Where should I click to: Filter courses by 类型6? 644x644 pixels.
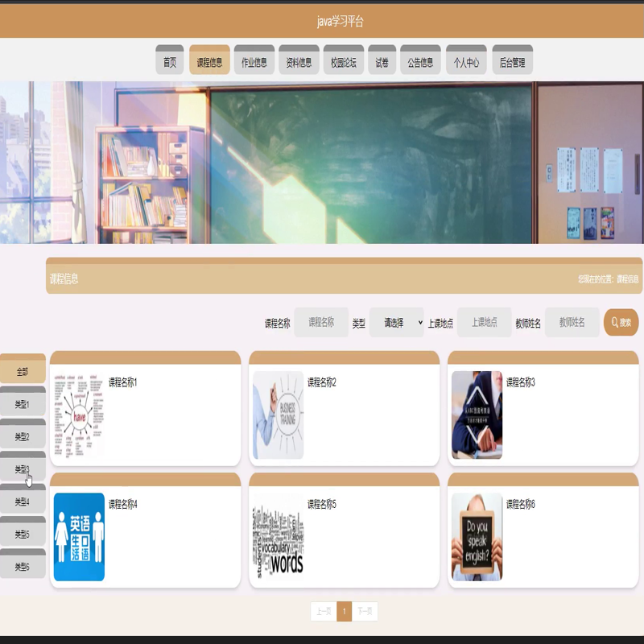(x=23, y=563)
